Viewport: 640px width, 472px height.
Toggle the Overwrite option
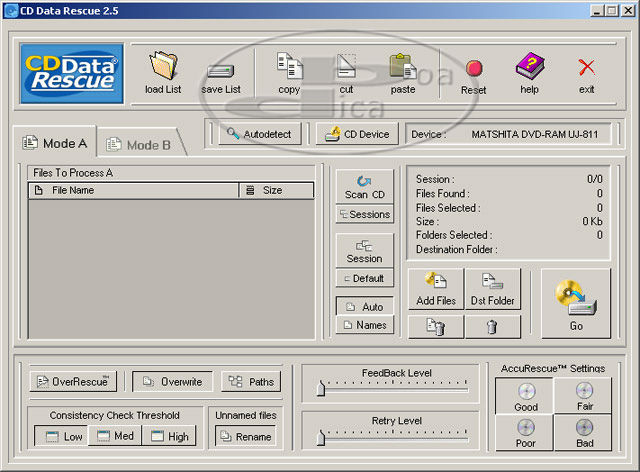pyautogui.click(x=172, y=381)
